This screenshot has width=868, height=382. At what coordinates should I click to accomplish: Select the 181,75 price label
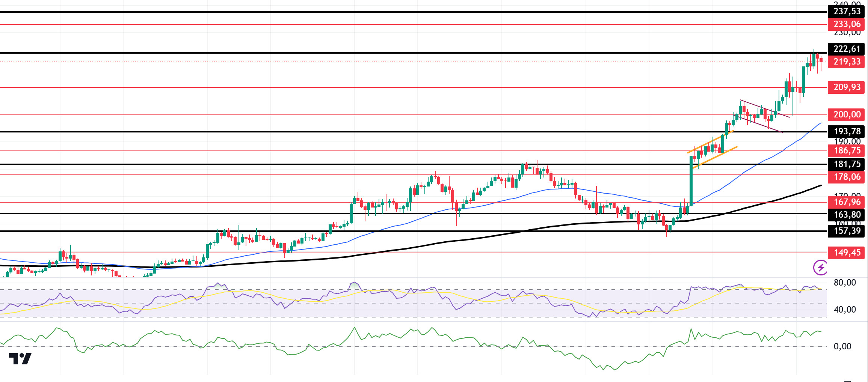pyautogui.click(x=847, y=164)
